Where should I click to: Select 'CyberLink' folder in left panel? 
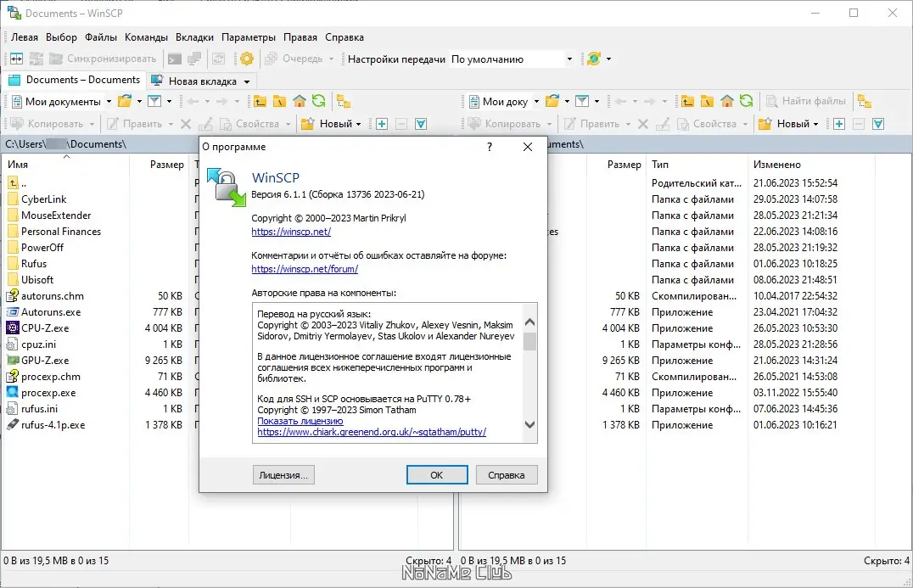click(43, 199)
